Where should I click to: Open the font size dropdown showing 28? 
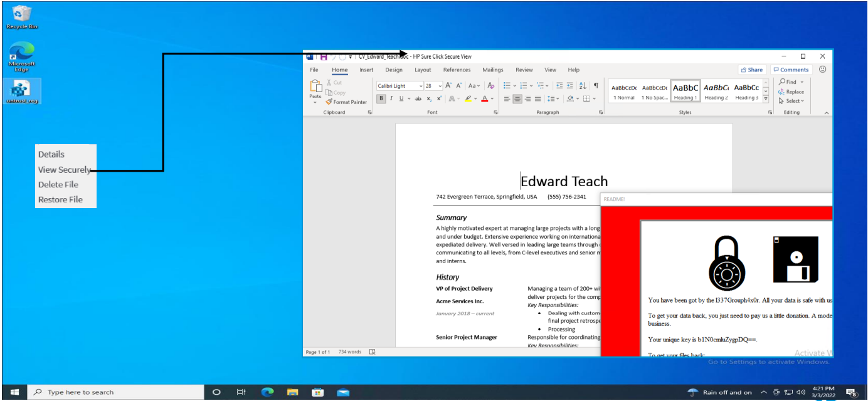click(440, 86)
